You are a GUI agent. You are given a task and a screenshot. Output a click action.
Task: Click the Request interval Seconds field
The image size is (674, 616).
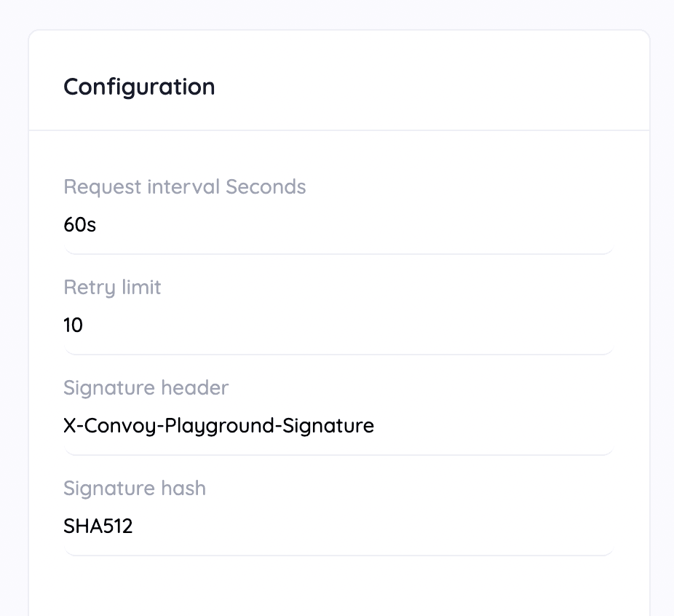(x=338, y=225)
